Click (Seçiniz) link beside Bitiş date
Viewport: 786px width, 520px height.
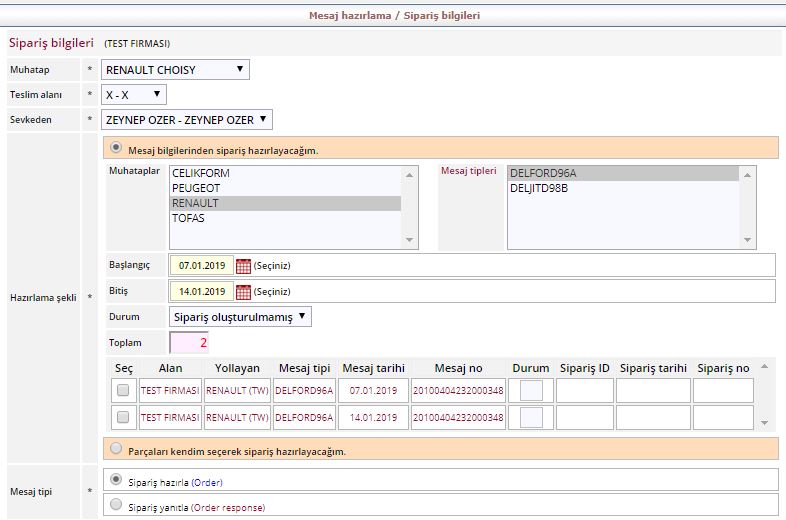click(x=272, y=292)
